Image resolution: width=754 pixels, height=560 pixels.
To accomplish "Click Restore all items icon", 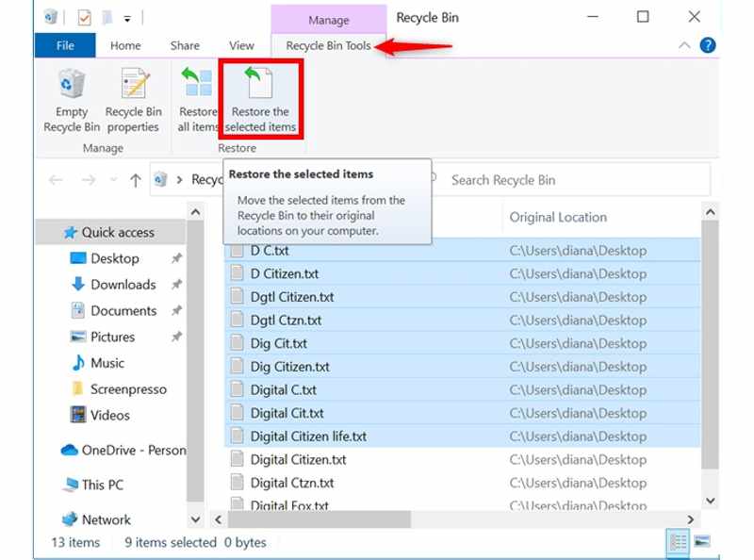I will click(198, 101).
